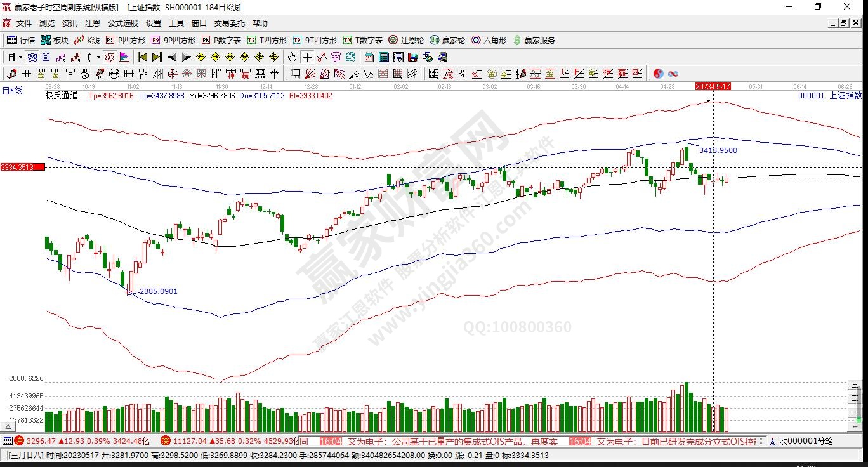Select the hand pan tool
The image size is (868, 467).
[292, 57]
